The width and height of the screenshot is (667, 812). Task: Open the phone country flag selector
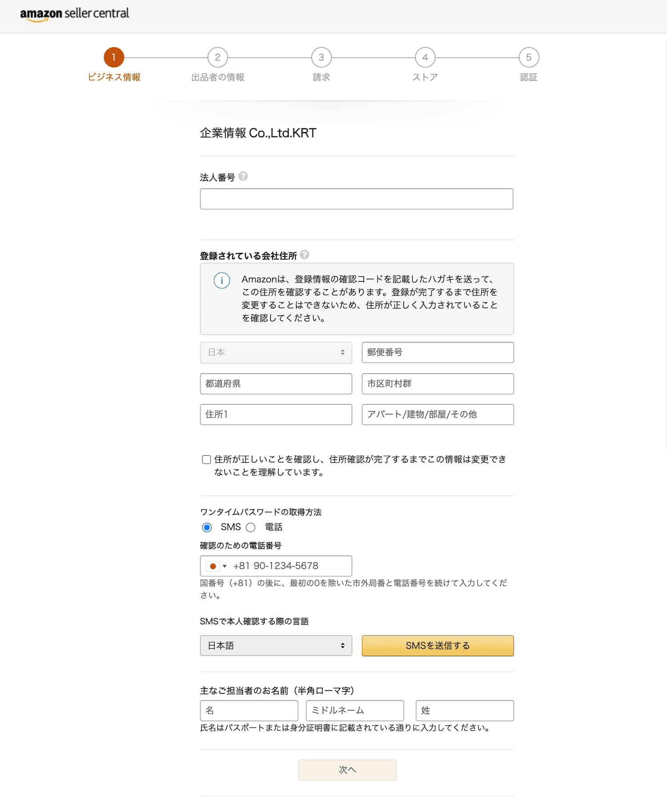[217, 566]
